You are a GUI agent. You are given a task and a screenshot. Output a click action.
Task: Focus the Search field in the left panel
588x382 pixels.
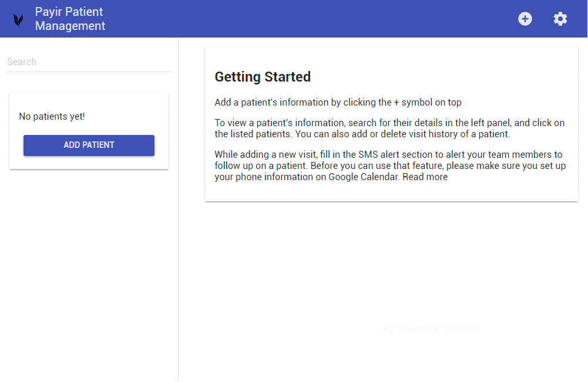pos(89,62)
